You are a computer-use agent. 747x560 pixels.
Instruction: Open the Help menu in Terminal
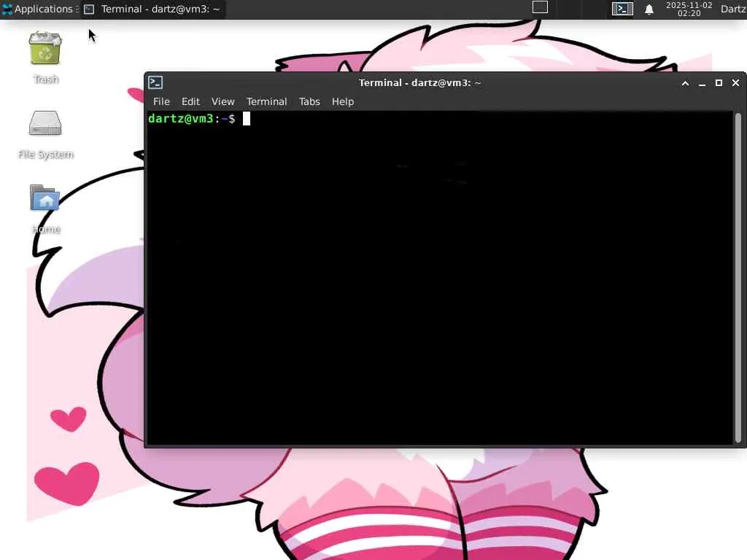coord(343,101)
